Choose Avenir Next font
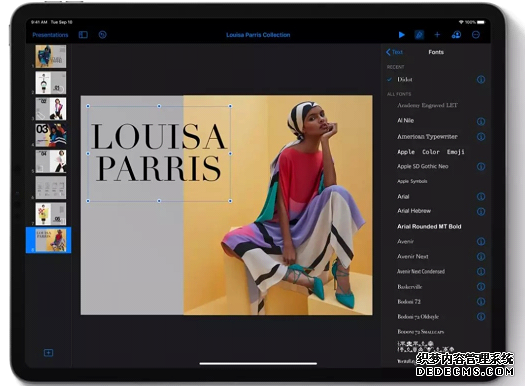The height and width of the screenshot is (386, 525). point(412,256)
